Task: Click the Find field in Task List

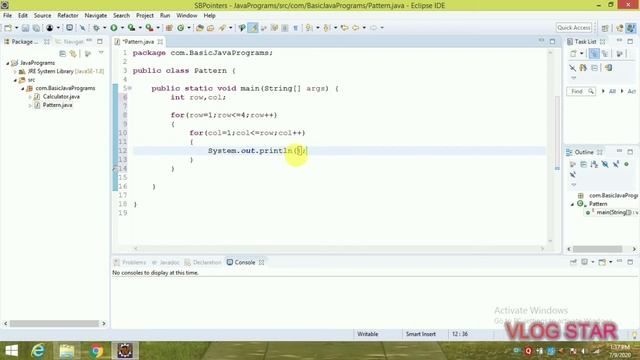Action: point(581,91)
